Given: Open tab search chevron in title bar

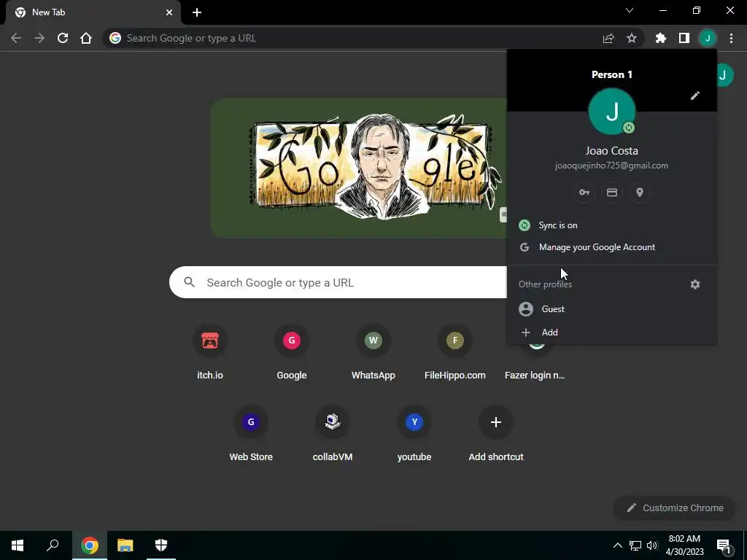Looking at the screenshot, I should pyautogui.click(x=630, y=10).
